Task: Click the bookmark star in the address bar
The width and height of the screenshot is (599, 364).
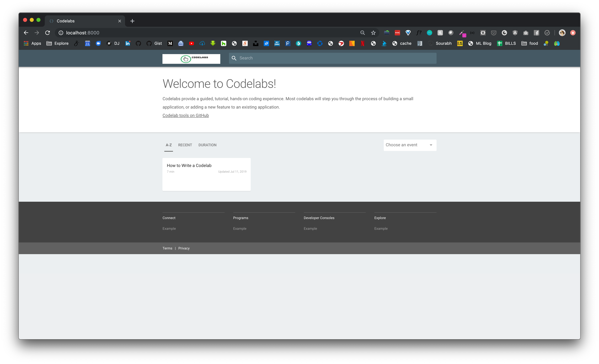Action: pyautogui.click(x=373, y=33)
